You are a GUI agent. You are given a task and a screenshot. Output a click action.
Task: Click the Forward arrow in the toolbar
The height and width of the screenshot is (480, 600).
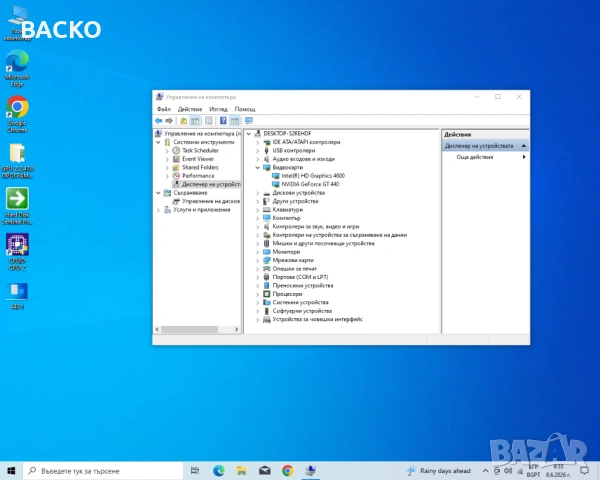pos(169,121)
